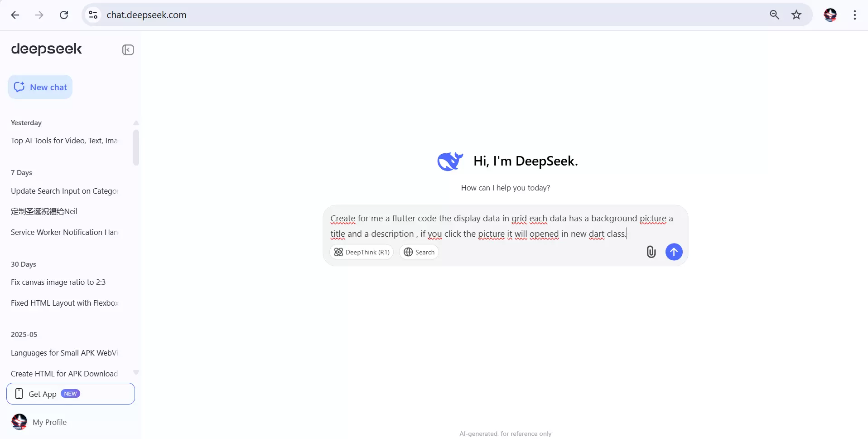Viewport: 868px width, 439px height.
Task: Open the browser three-dot menu
Action: tap(855, 15)
